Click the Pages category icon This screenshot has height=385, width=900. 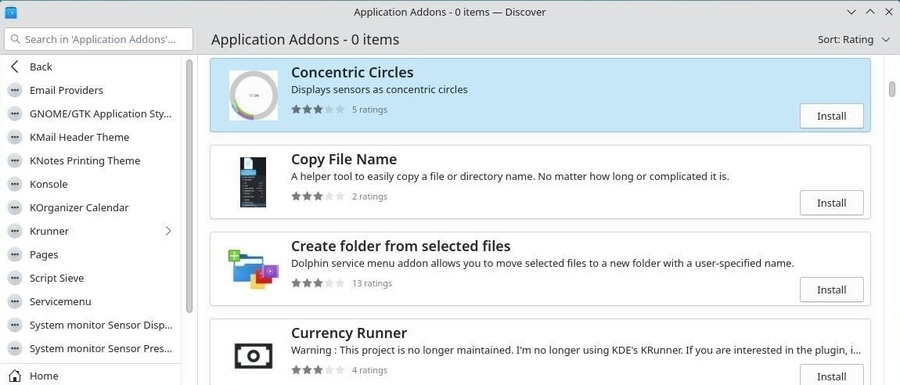coord(15,255)
